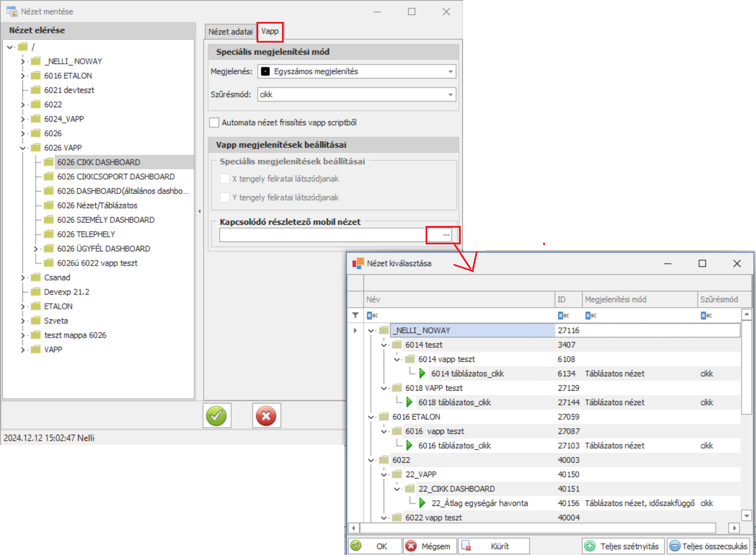Toggle X tengely feliratai látszódjanak checkbox

225,179
